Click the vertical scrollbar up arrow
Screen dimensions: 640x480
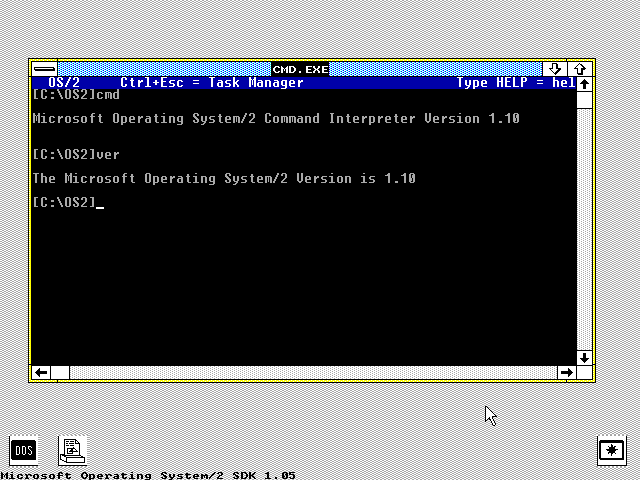coord(584,84)
